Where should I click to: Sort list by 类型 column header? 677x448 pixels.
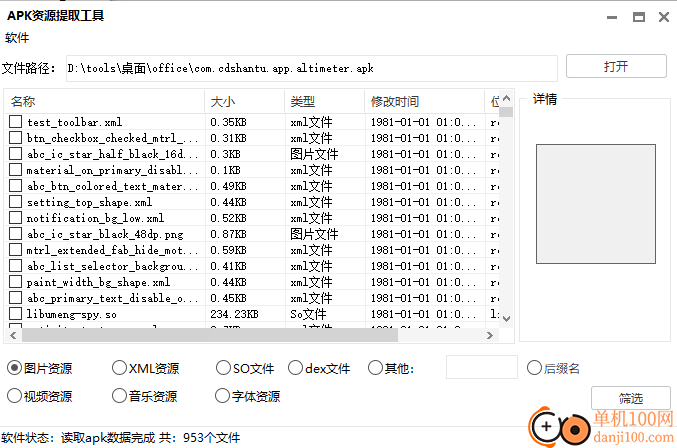coord(325,102)
